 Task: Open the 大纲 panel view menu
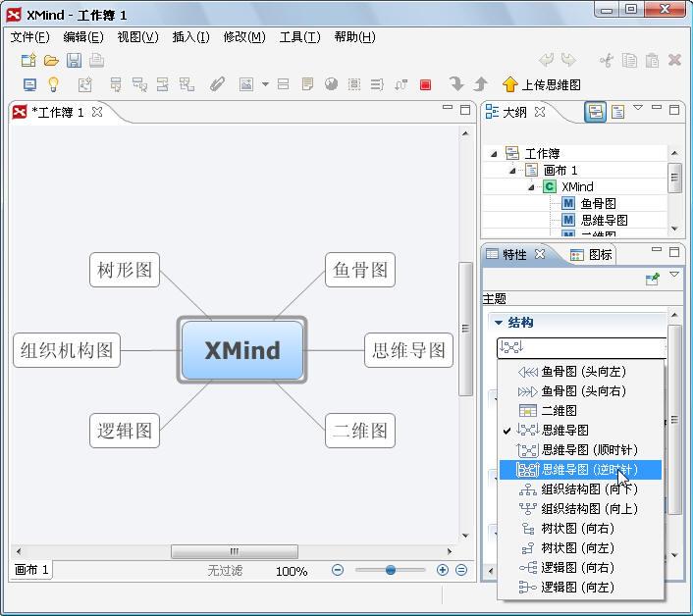[637, 107]
